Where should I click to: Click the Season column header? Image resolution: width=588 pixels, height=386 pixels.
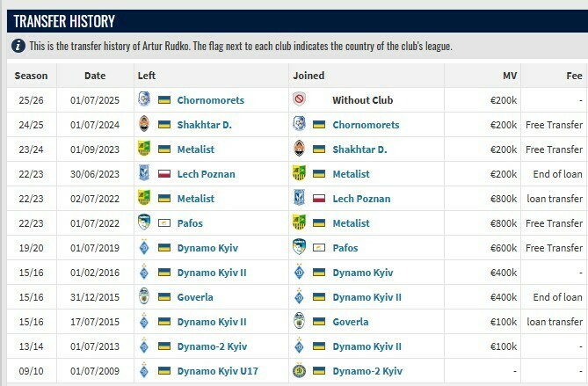pyautogui.click(x=32, y=76)
